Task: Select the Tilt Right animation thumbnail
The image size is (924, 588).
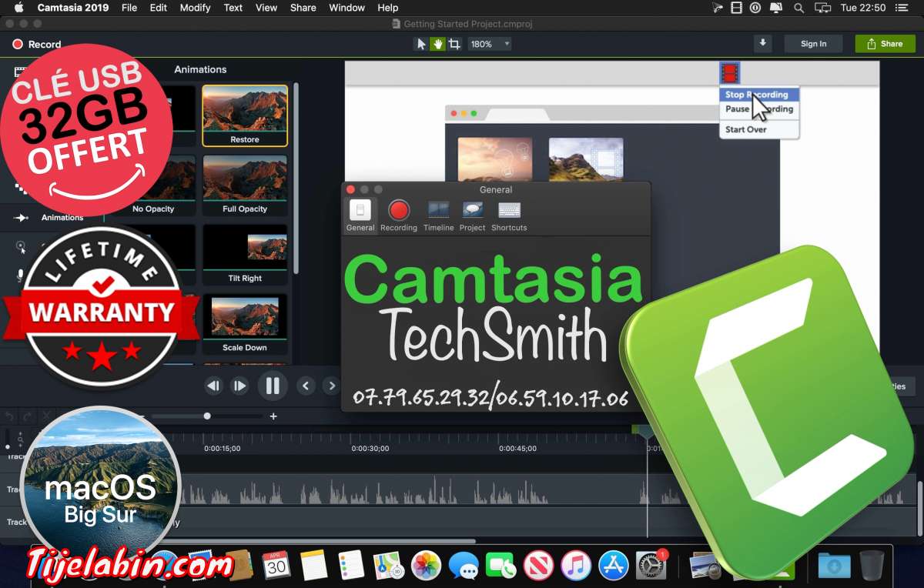Action: coord(245,254)
